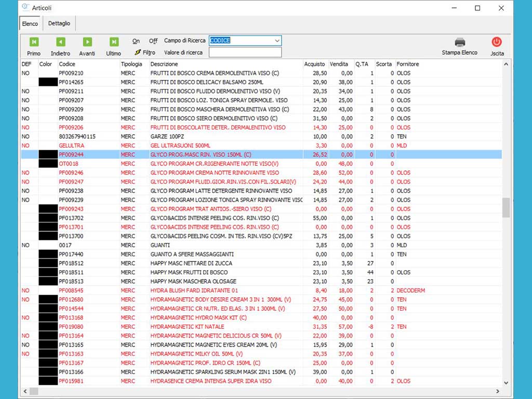Switch to the Dettaglio tab
532x399 pixels.
(60, 23)
